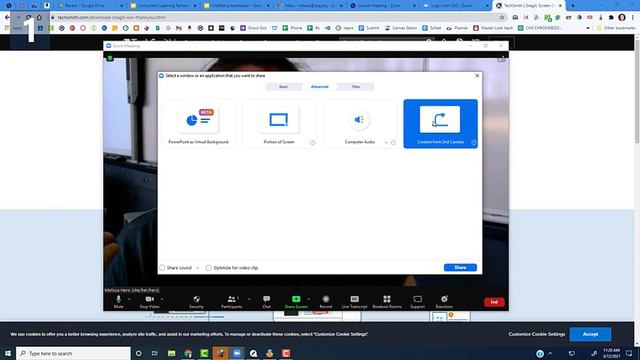Viewport: 640px width, 360px height.
Task: Show hidden system tray icons
Action: [550, 353]
